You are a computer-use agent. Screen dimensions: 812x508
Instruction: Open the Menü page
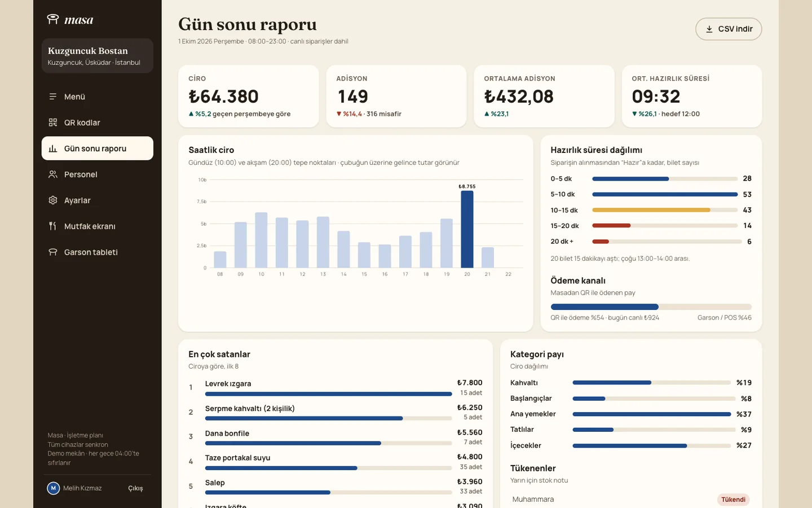pos(98,97)
